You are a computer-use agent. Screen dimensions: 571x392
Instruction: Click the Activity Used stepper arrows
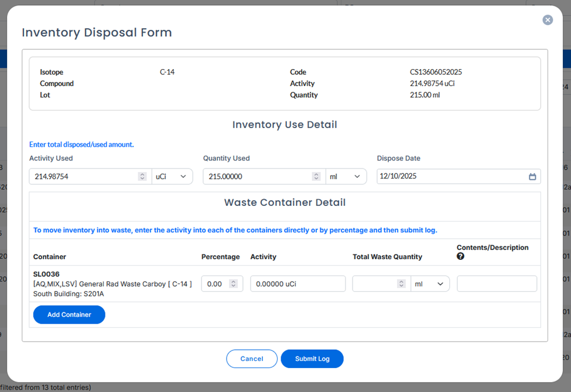click(142, 177)
